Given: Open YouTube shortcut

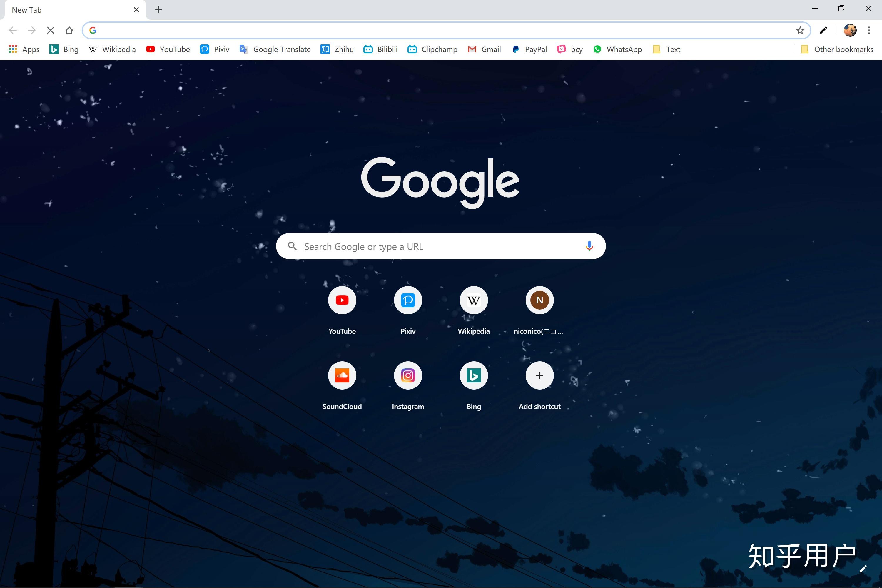Looking at the screenshot, I should tap(342, 300).
